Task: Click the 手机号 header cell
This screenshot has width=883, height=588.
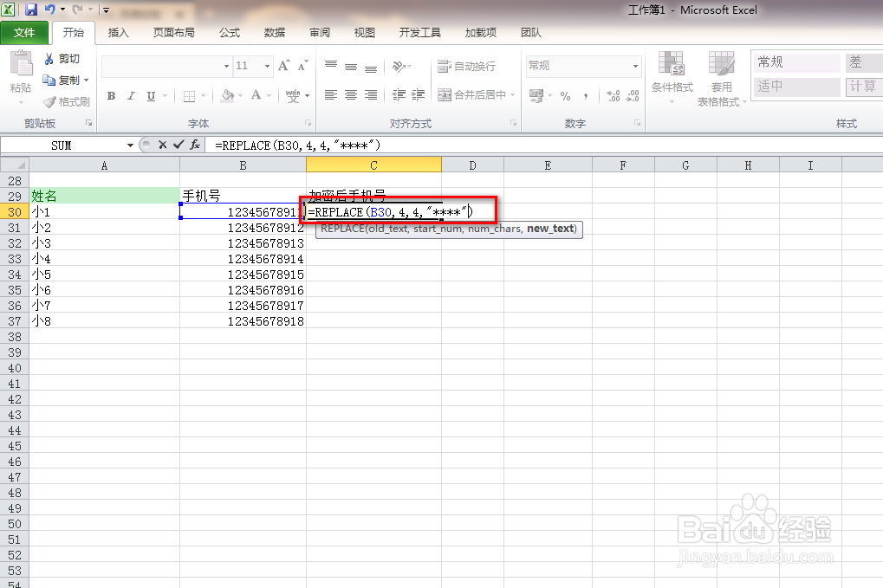Action: tap(243, 196)
